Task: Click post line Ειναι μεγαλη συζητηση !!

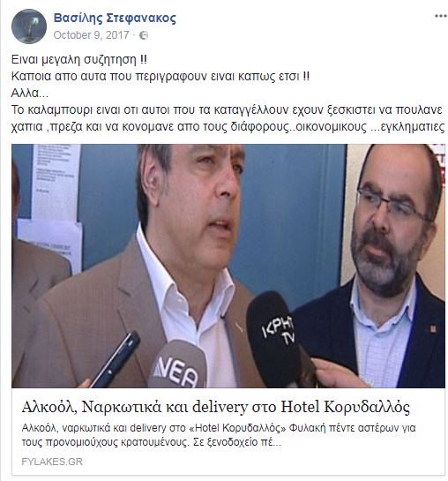Action: (79, 59)
